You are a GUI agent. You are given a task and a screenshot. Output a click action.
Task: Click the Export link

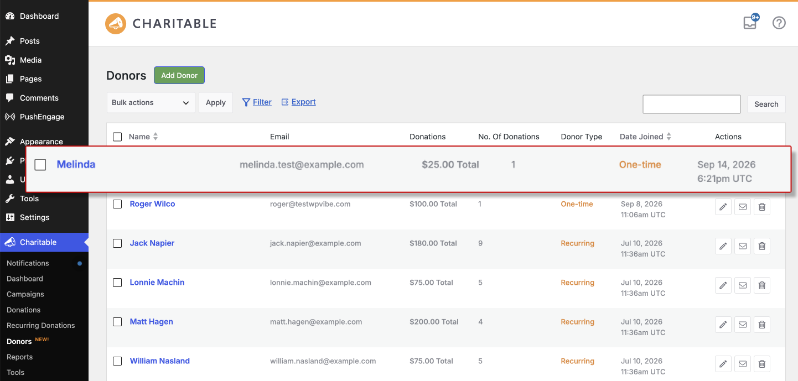[303, 102]
